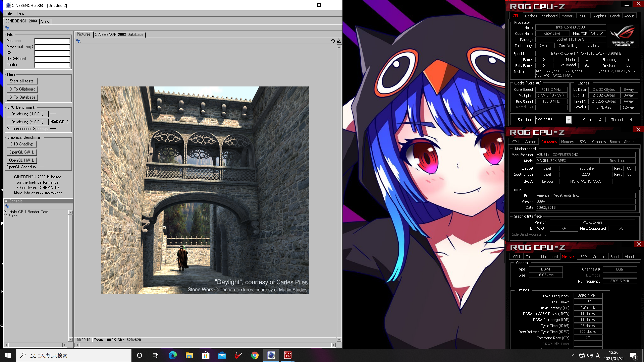Open Mail app from taskbar
Screen dimensions: 644x362
[222, 355]
